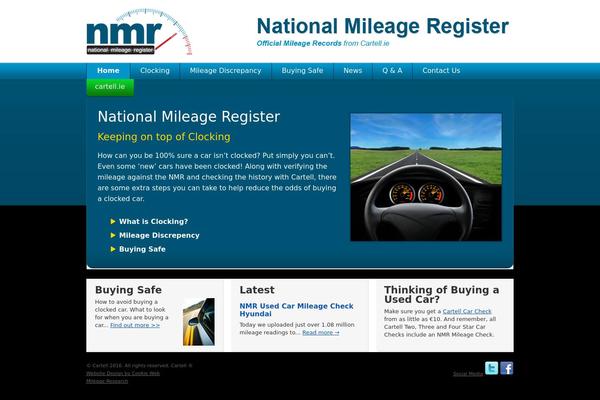Screen dimensions: 600x400
Task: Open the Cartell Car Check link
Action: pyautogui.click(x=467, y=311)
